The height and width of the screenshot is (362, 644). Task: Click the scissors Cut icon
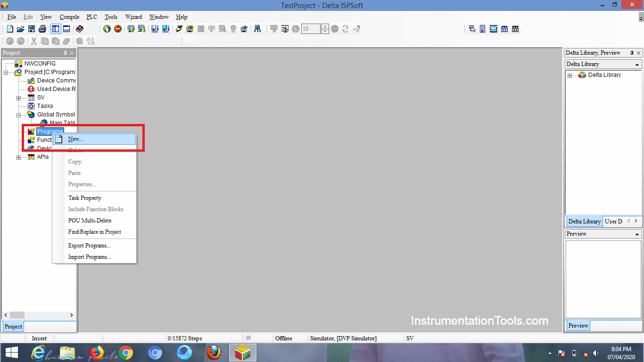tap(34, 41)
